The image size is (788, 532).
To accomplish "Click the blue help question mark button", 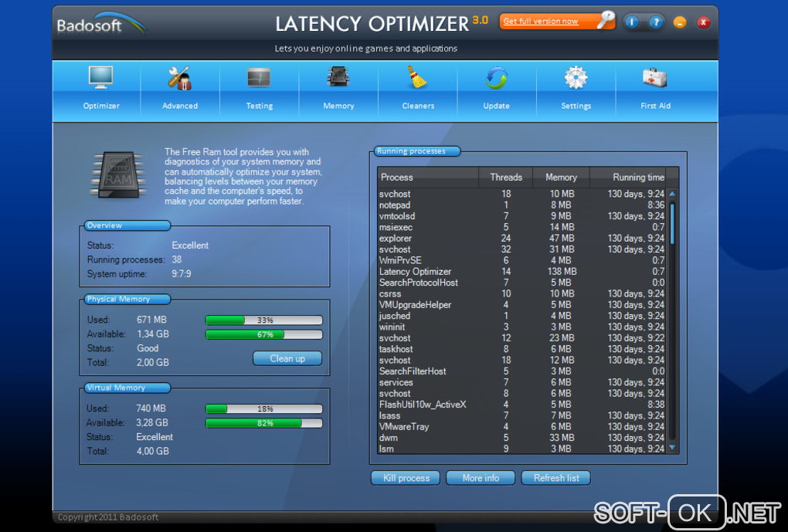I will (655, 22).
